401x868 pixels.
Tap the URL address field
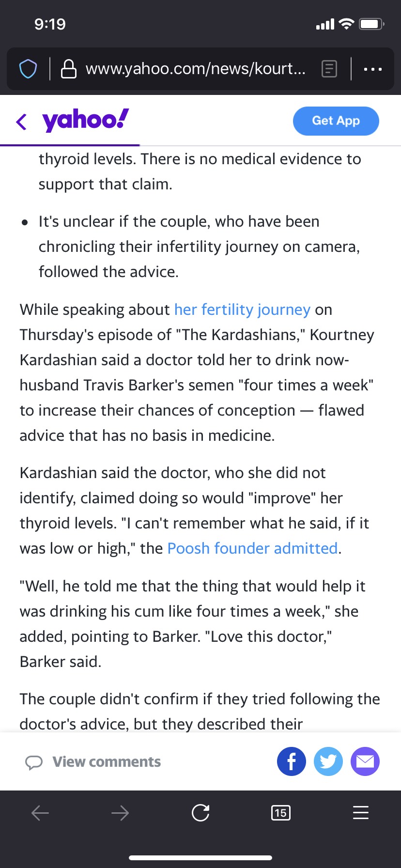pos(195,69)
